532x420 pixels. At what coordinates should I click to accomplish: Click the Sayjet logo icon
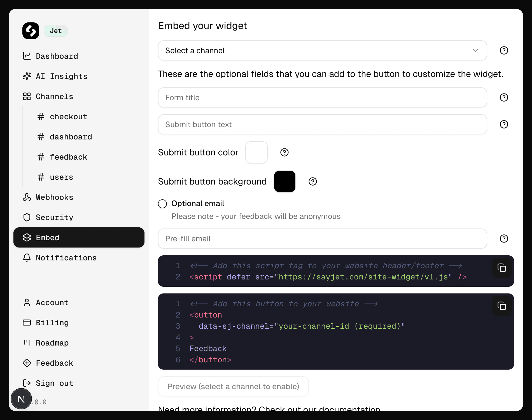coord(31,31)
